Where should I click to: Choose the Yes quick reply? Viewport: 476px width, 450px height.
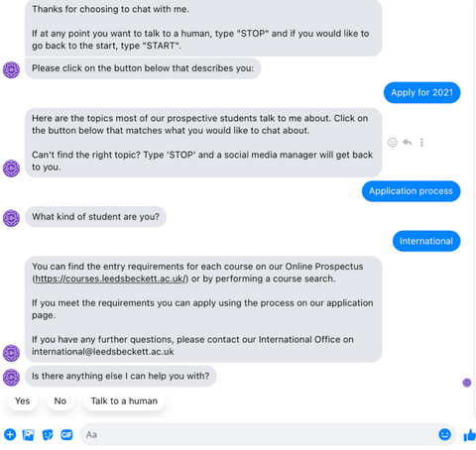(x=22, y=400)
